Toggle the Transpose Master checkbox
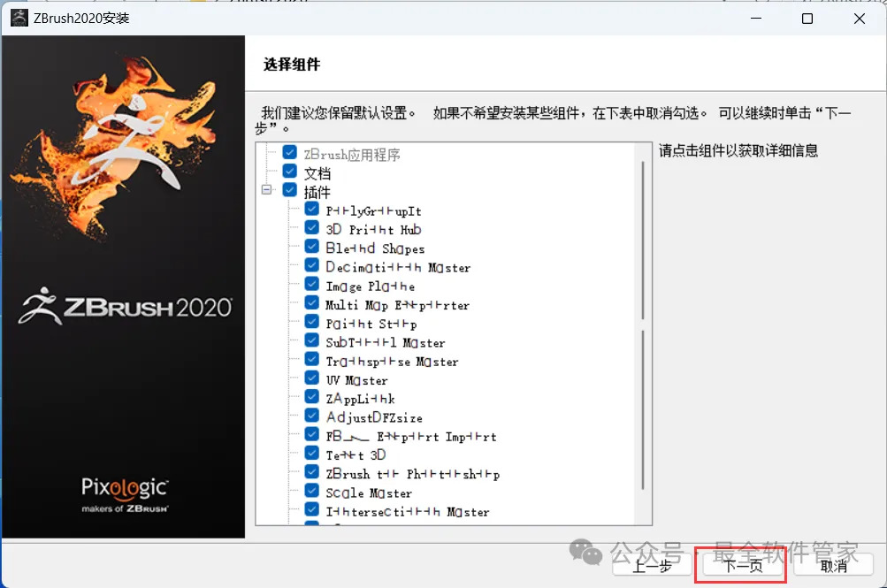887x588 pixels. pos(311,358)
